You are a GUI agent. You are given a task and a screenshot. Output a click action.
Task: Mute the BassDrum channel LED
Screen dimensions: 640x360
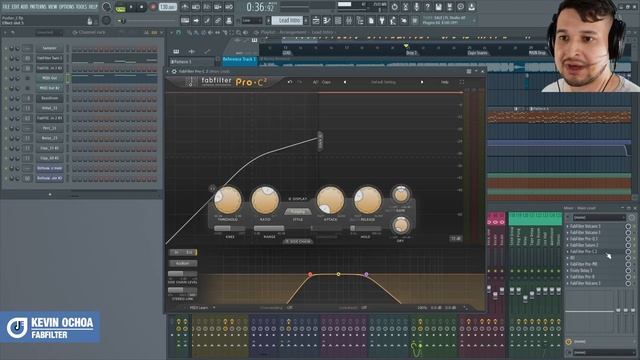(x=6, y=98)
